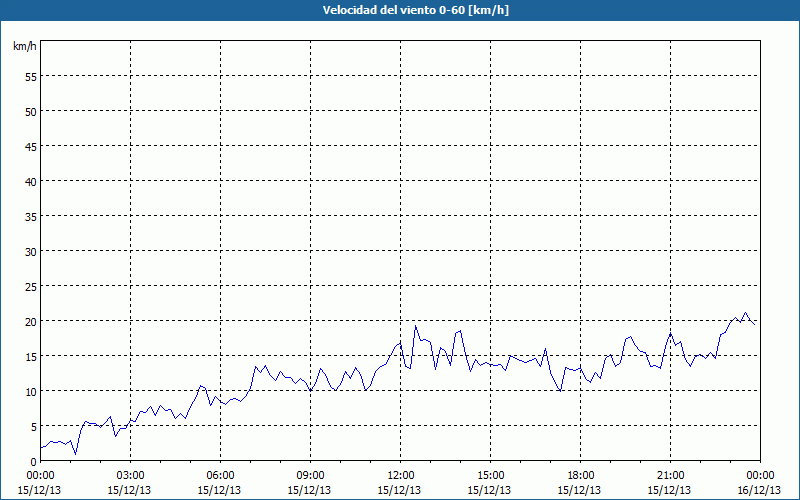800x500 pixels.
Task: Click the '16/12/13' date label
Action: pyautogui.click(x=759, y=490)
